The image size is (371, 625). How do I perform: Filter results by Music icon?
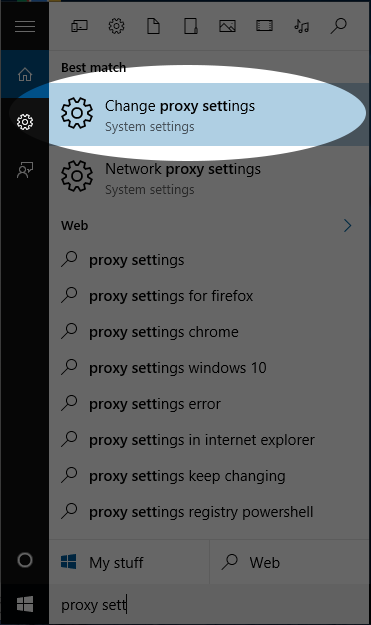point(302,27)
